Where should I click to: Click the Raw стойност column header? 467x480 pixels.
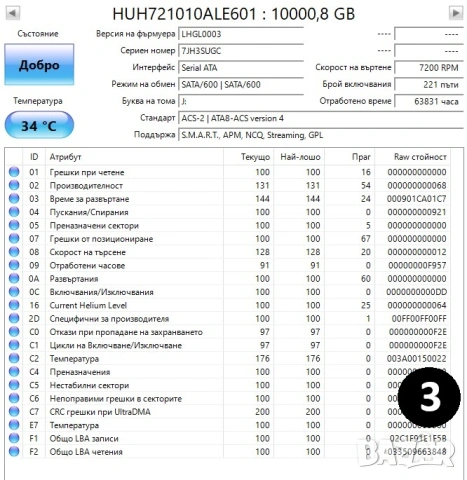[x=412, y=157]
